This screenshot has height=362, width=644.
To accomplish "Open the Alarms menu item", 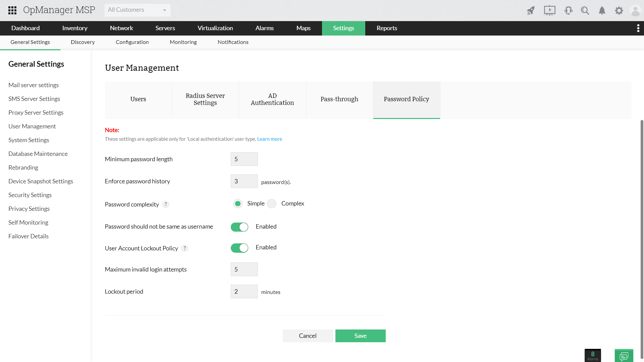I will [x=264, y=28].
